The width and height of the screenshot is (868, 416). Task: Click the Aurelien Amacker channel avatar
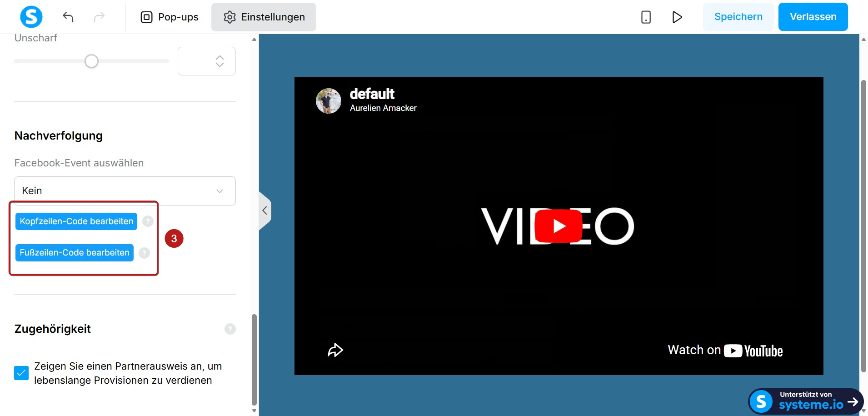coord(329,101)
